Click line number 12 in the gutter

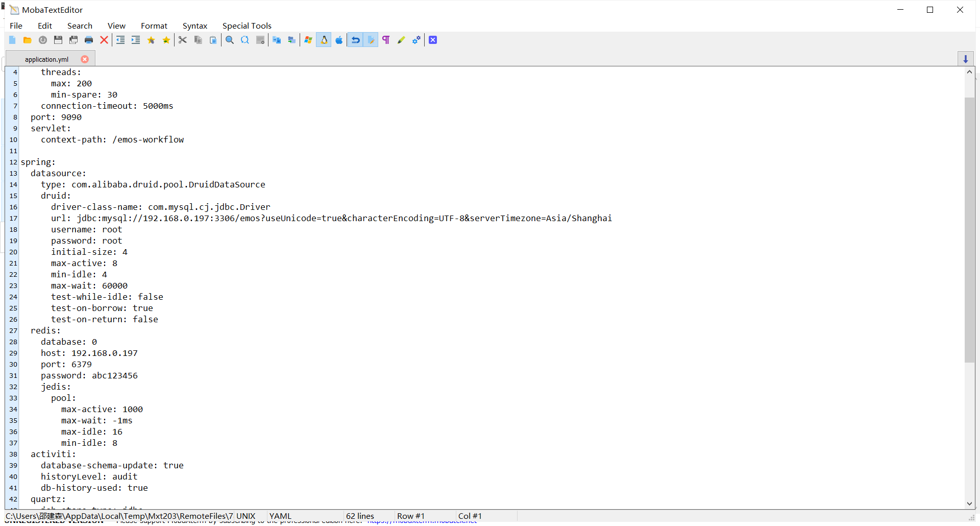point(13,162)
